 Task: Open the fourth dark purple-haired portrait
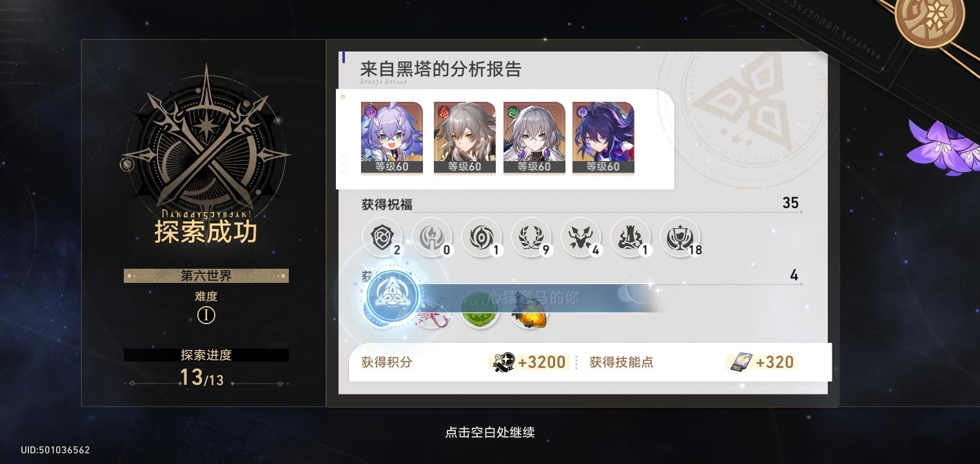[603, 137]
